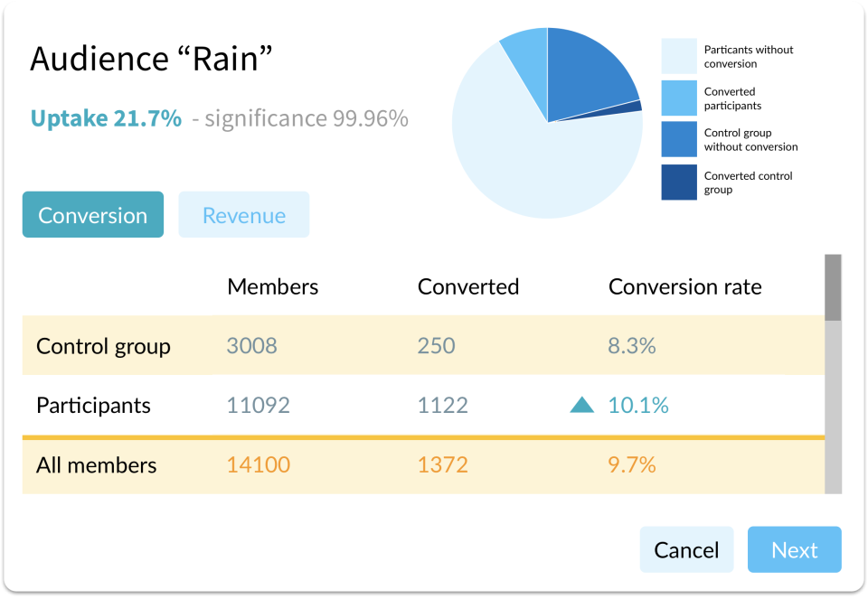
Task: Click the 1372 converted total value
Action: (443, 465)
